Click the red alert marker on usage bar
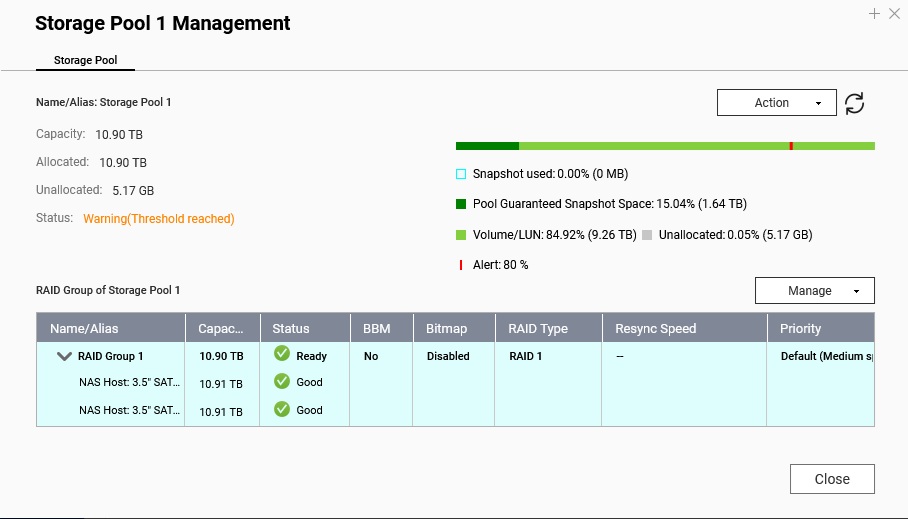 pyautogui.click(x=791, y=146)
